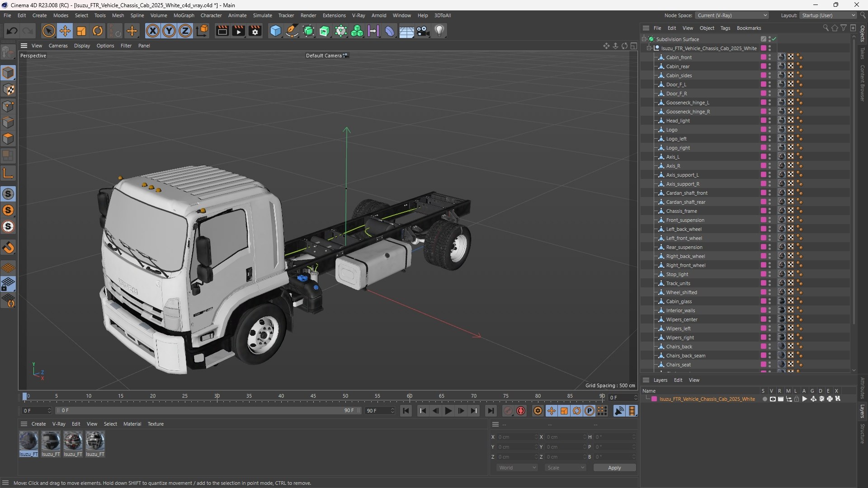868x488 pixels.
Task: Step the current frame field spinner
Action: tap(635, 398)
